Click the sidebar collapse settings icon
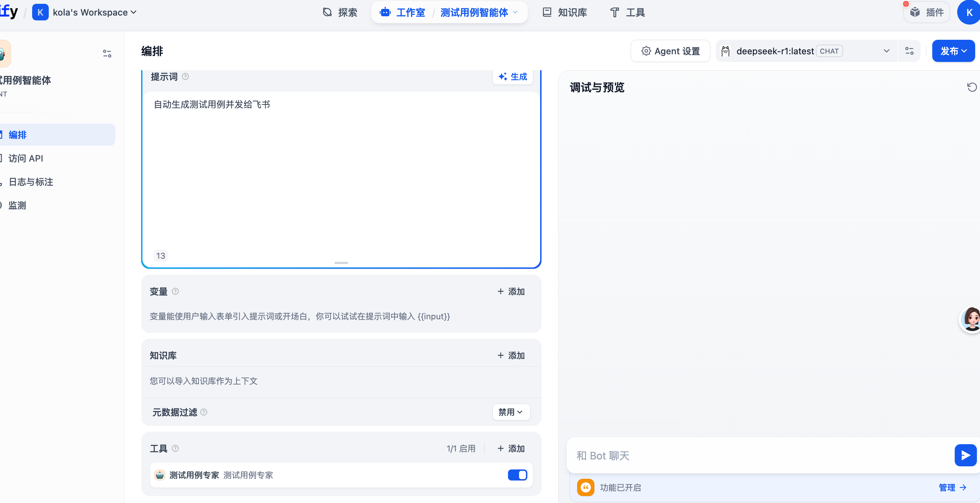Screen dimensions: 980x503 pyautogui.click(x=107, y=54)
